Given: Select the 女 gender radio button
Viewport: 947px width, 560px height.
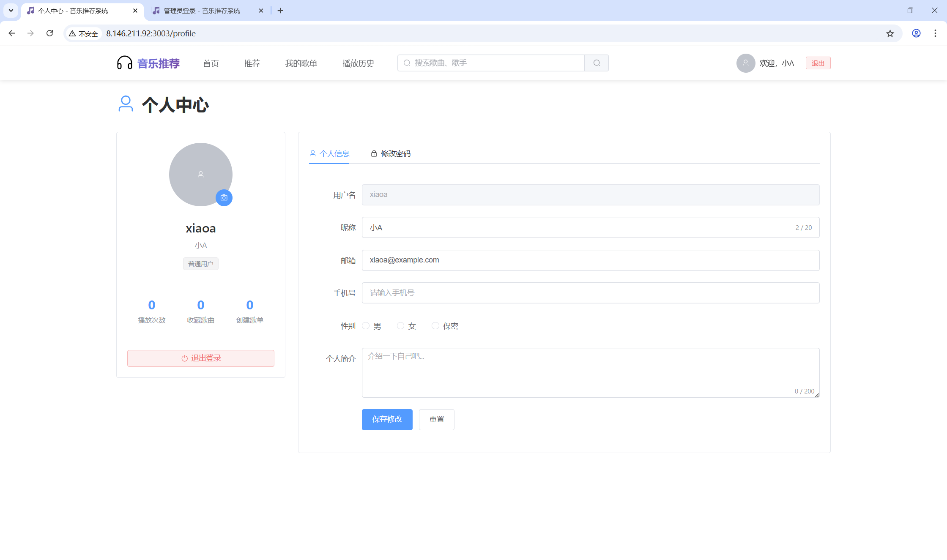Looking at the screenshot, I should pyautogui.click(x=401, y=326).
